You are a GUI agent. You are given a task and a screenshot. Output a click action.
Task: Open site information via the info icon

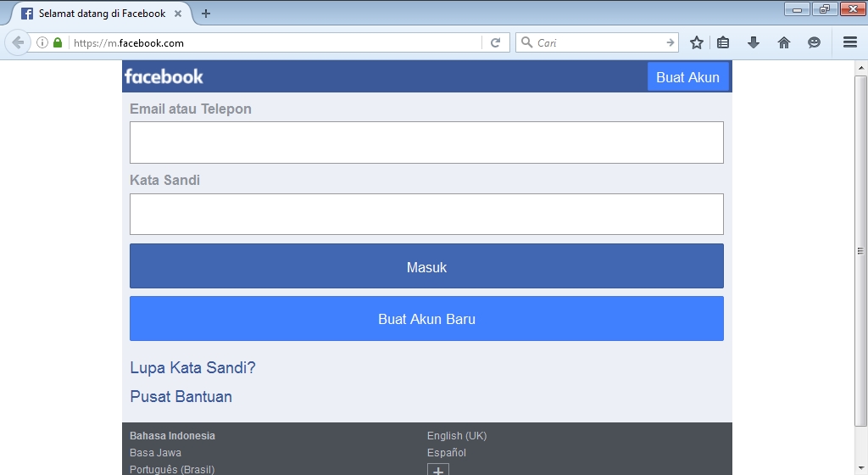pyautogui.click(x=42, y=42)
